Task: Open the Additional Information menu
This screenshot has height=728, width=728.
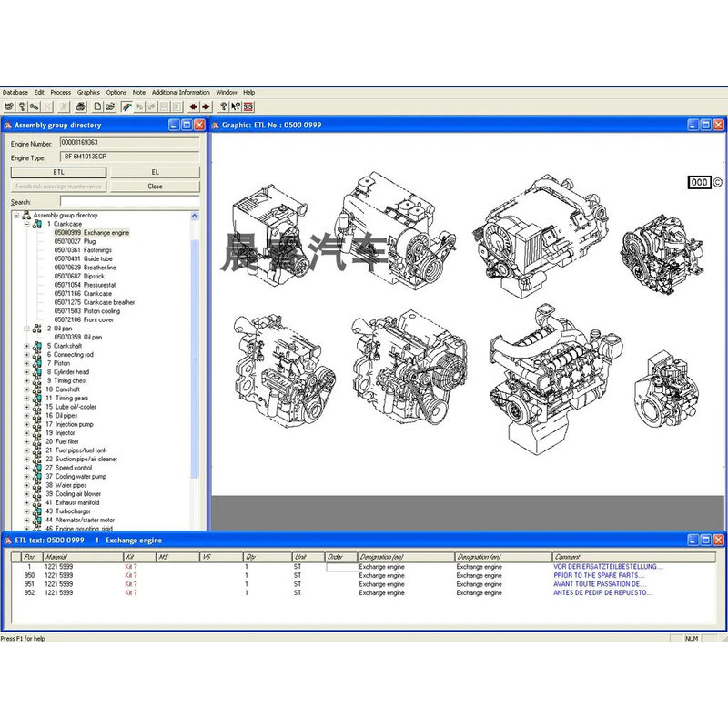Action: point(180,93)
